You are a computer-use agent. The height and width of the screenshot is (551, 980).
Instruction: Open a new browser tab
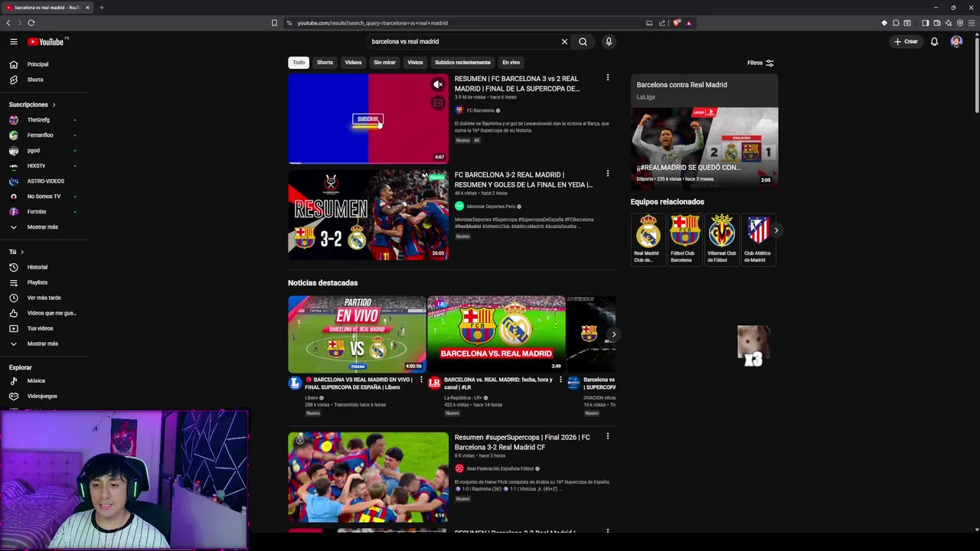pyautogui.click(x=101, y=8)
